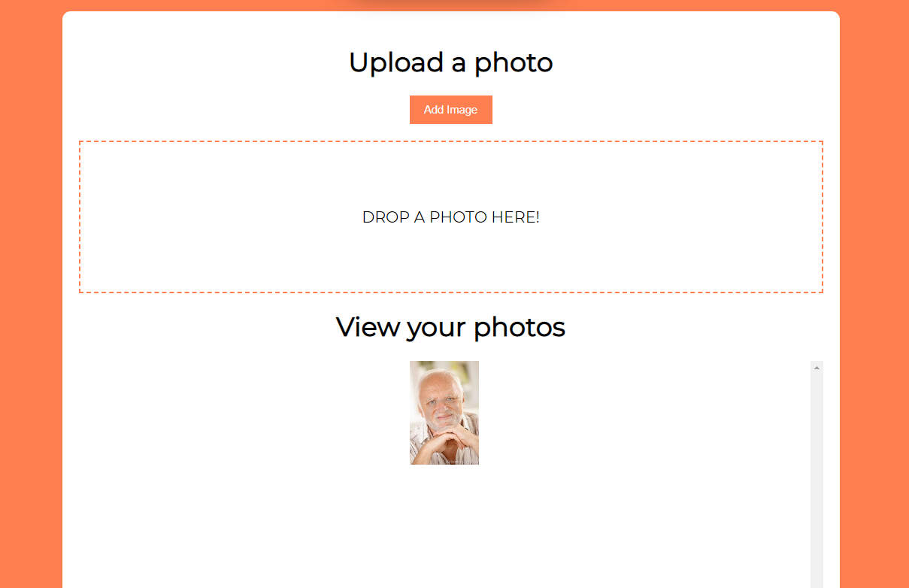Click empty gallery area below the photo
The height and width of the screenshot is (588, 909).
[x=444, y=526]
